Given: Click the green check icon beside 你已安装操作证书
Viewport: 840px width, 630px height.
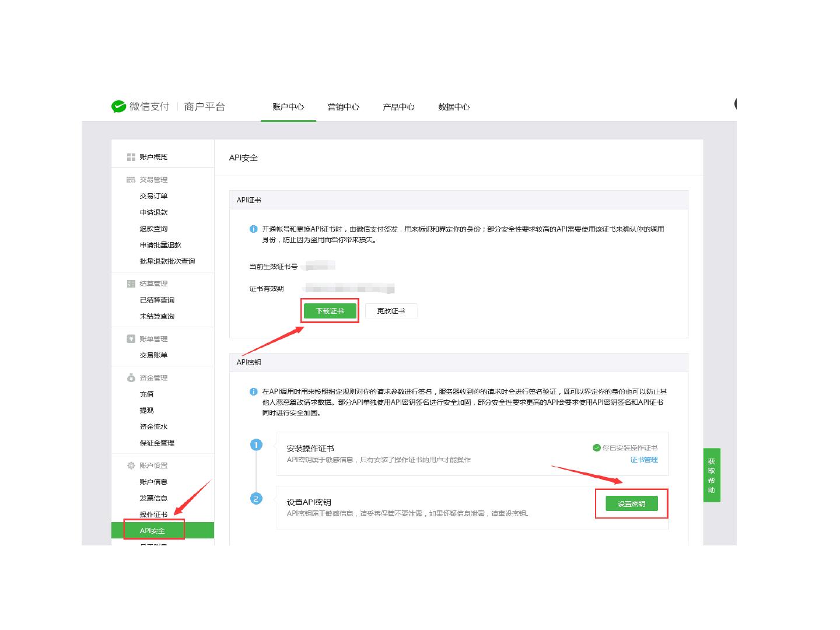Looking at the screenshot, I should 597,448.
